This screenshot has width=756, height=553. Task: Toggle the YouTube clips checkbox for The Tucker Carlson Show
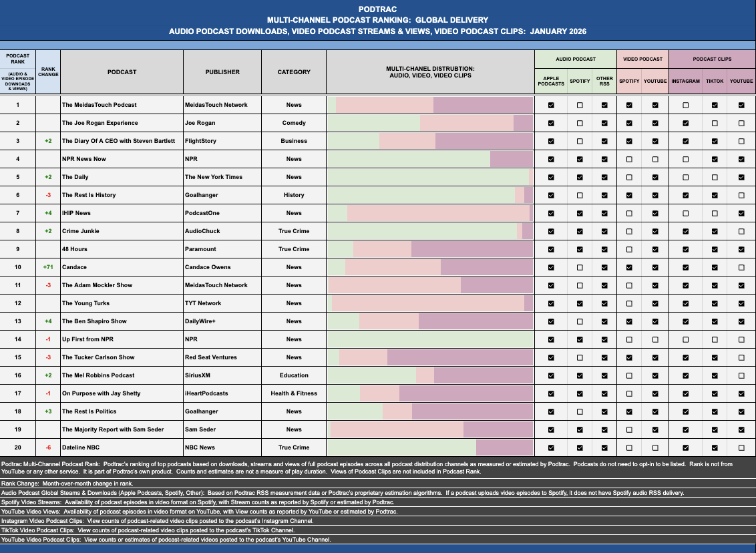(x=740, y=357)
